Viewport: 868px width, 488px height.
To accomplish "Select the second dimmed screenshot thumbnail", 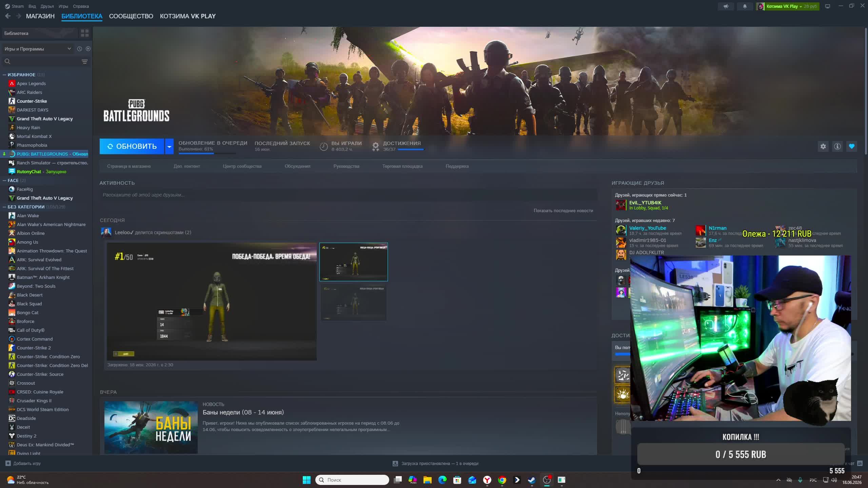I will (x=354, y=302).
